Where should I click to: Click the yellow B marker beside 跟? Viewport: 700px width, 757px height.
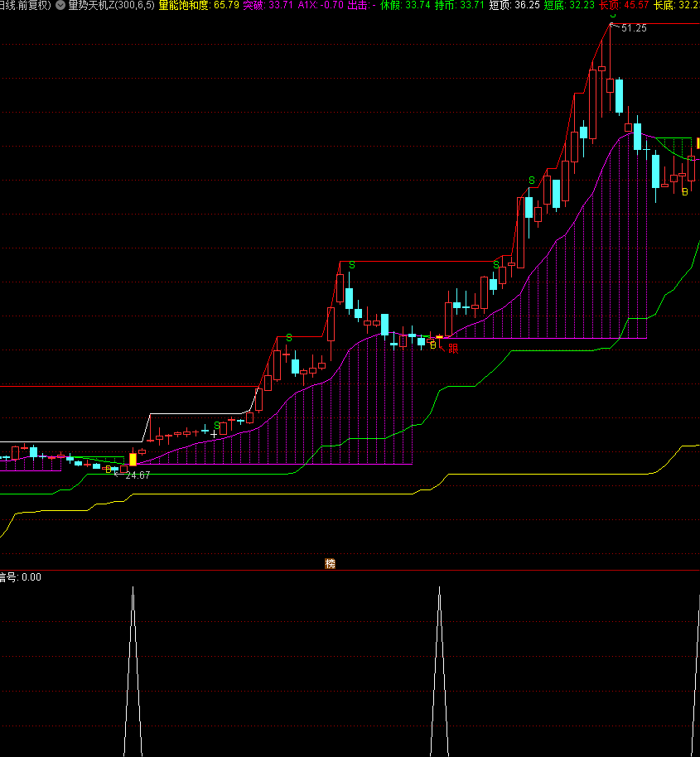click(433, 345)
